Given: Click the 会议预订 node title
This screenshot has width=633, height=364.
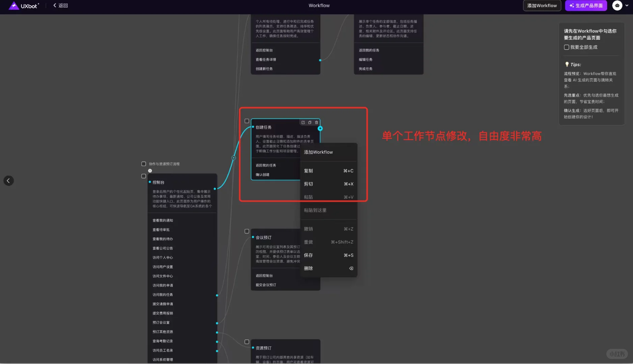Looking at the screenshot, I should coord(264,238).
